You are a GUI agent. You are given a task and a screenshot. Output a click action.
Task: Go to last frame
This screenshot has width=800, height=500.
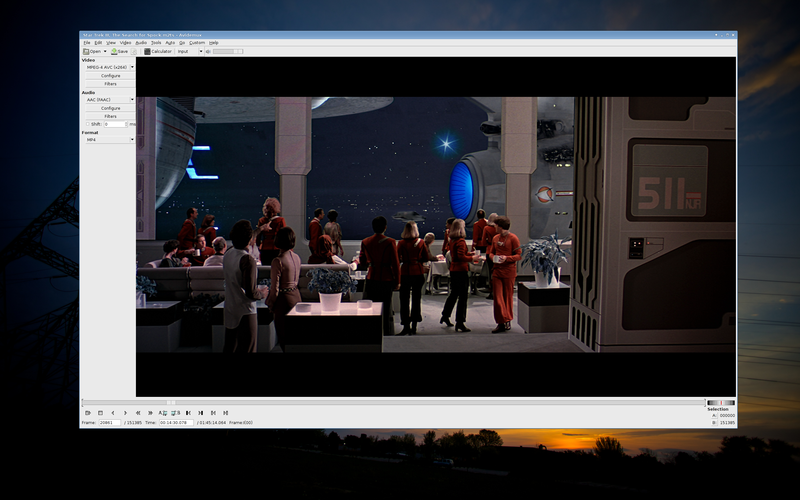point(226,413)
